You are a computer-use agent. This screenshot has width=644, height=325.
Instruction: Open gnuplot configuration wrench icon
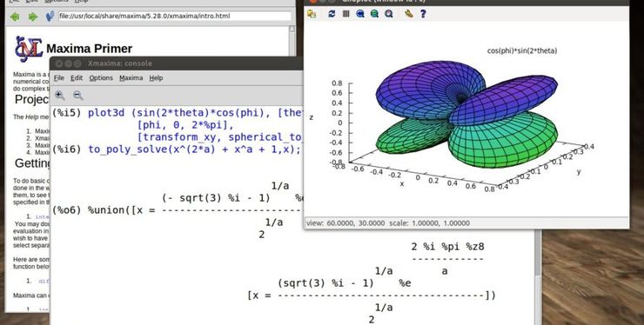(408, 14)
